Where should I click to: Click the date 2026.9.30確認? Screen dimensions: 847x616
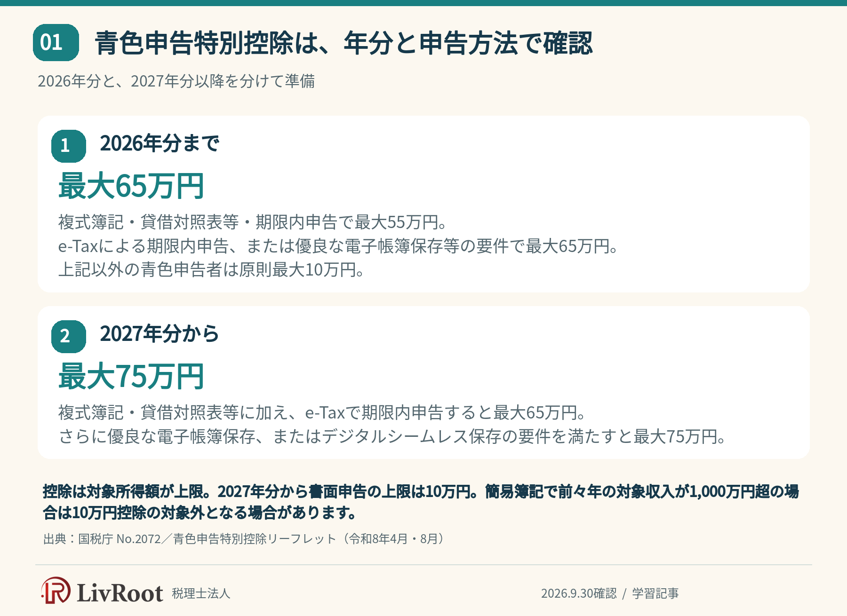(x=579, y=593)
